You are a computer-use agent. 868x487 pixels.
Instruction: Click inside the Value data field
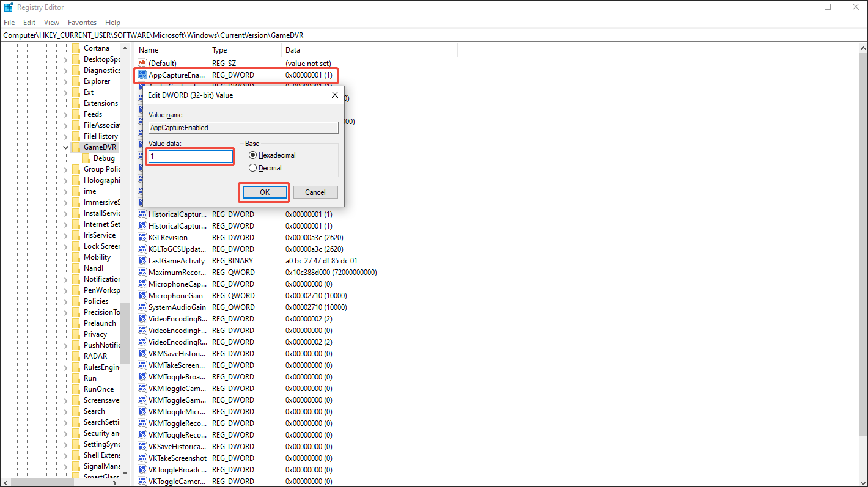pos(189,156)
